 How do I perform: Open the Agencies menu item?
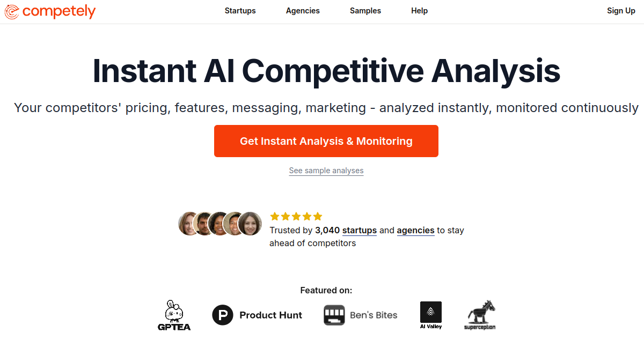pos(303,11)
